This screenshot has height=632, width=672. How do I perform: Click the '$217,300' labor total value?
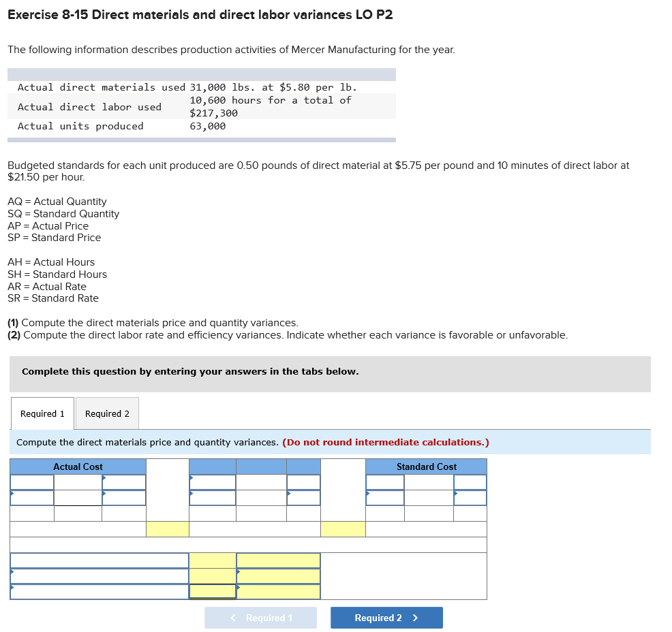214,113
